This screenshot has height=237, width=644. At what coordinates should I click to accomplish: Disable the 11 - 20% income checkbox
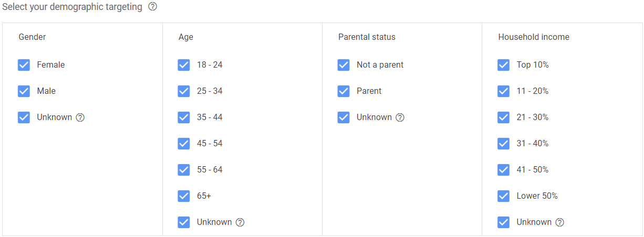[503, 91]
